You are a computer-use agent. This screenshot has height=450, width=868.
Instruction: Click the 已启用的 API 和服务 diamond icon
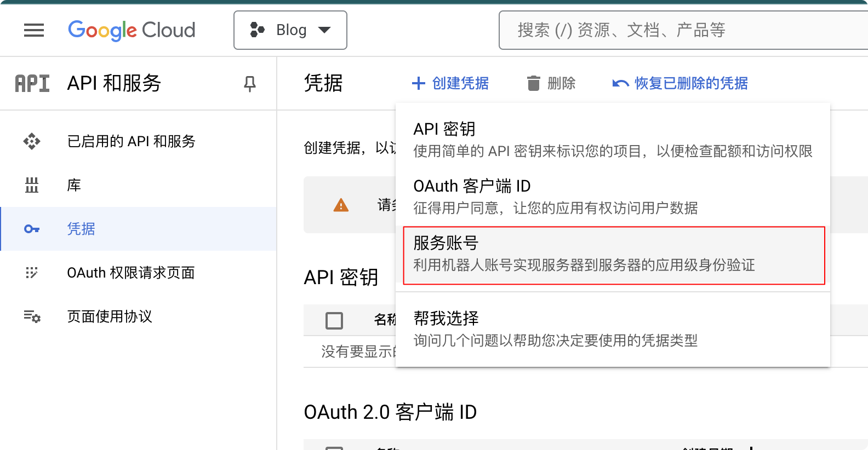click(32, 141)
